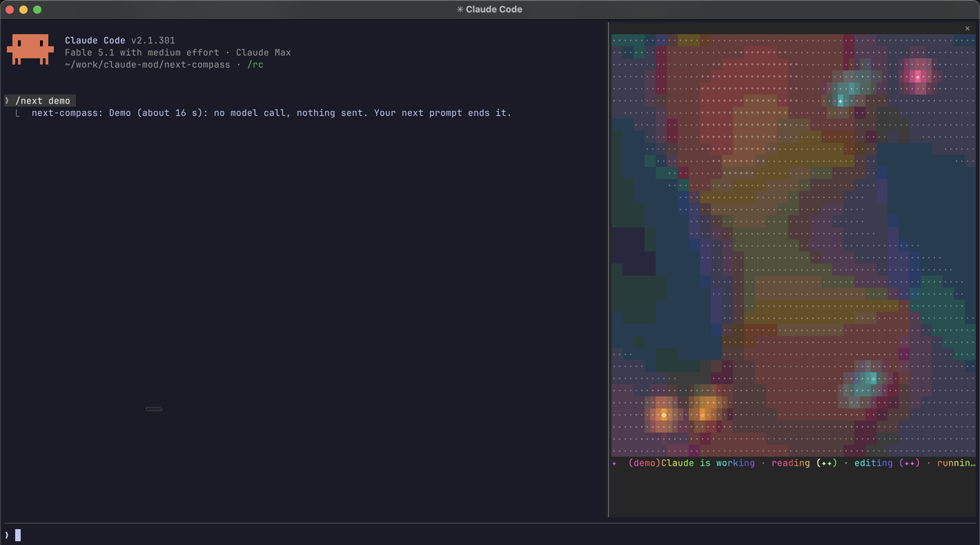The width and height of the screenshot is (980, 545).
Task: Click the path '~/work/claude-mod/next-compass'
Action: (148, 65)
